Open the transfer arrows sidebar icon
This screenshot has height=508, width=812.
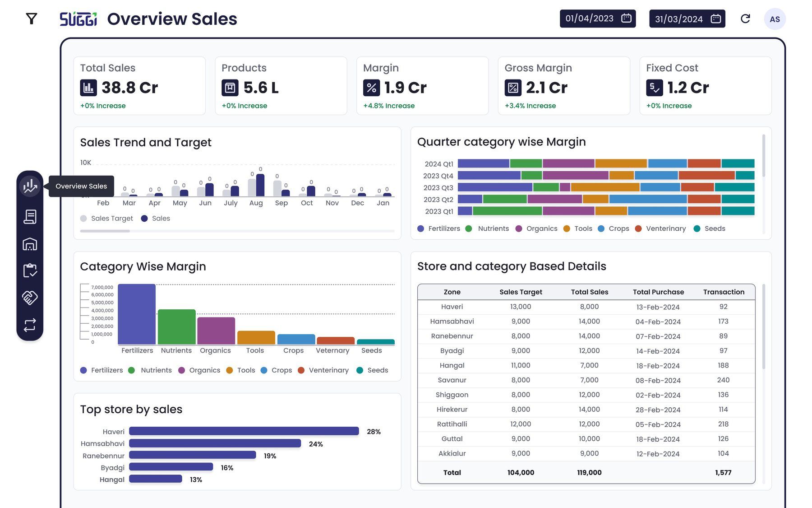(30, 325)
